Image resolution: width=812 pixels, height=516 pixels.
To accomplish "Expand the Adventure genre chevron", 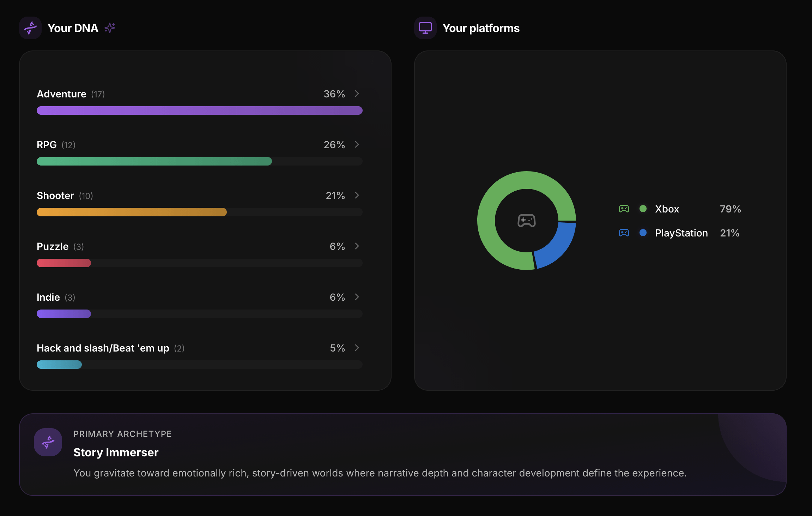I will click(357, 94).
